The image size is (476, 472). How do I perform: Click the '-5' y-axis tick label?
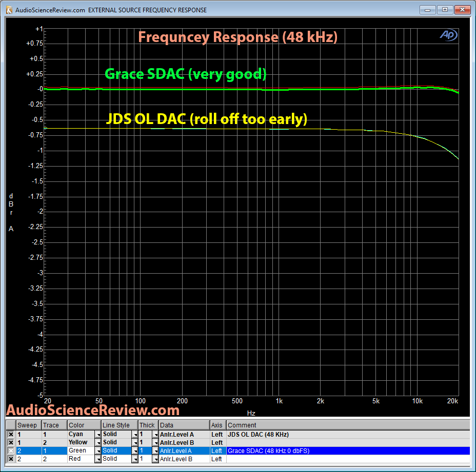41,395
